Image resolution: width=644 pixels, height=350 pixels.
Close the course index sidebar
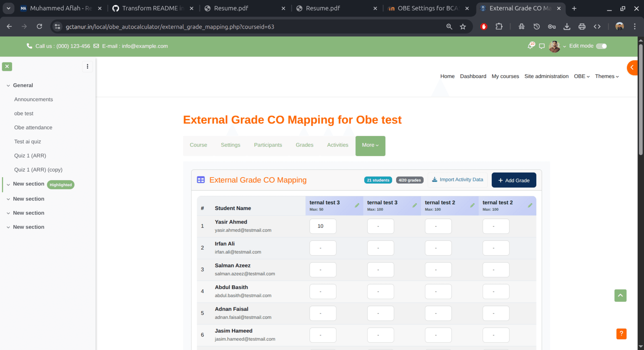click(7, 66)
